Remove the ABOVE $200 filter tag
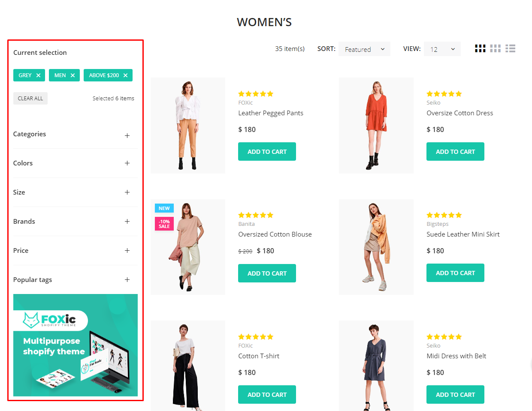Image resolution: width=532 pixels, height=411 pixels. point(125,75)
